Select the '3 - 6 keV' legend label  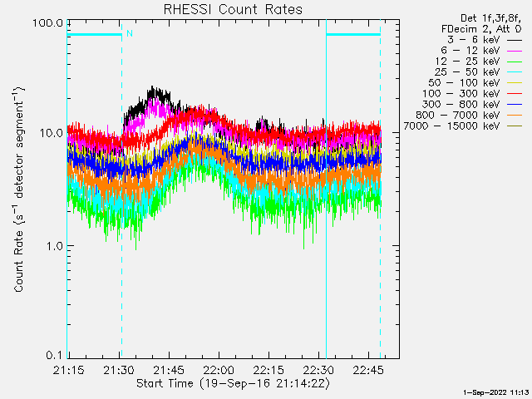[x=474, y=40]
